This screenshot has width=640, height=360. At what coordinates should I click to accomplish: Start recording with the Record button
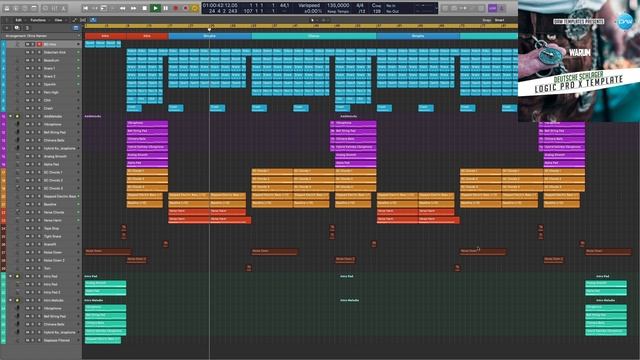tap(176, 8)
